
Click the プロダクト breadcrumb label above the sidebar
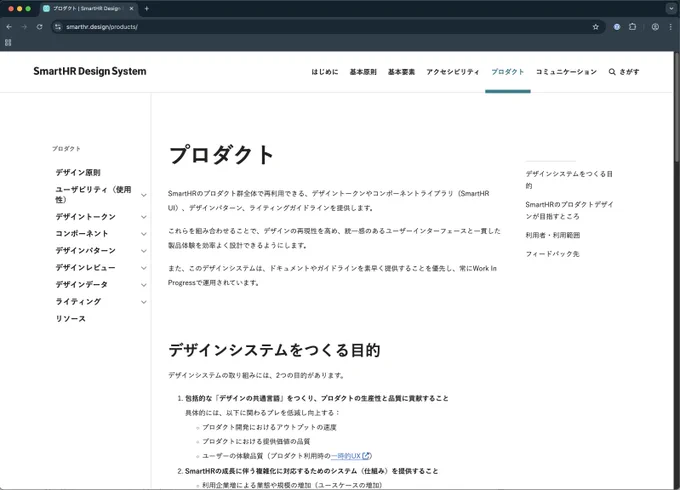coord(66,149)
